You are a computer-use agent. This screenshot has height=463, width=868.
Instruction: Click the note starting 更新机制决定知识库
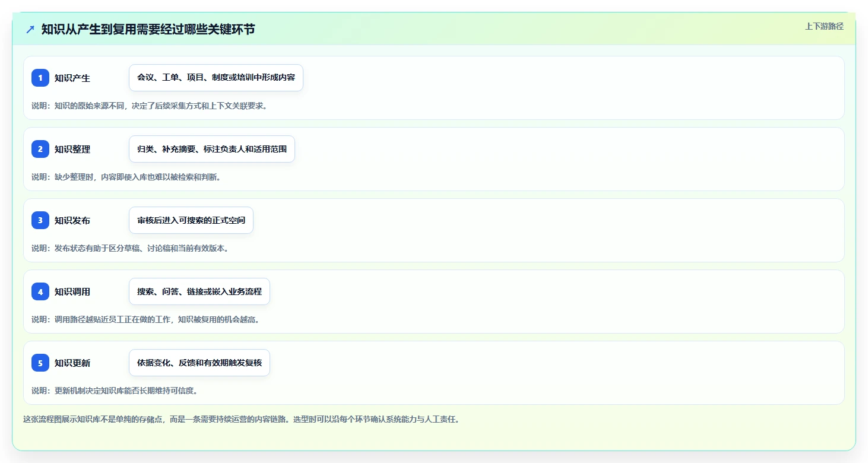coord(115,391)
